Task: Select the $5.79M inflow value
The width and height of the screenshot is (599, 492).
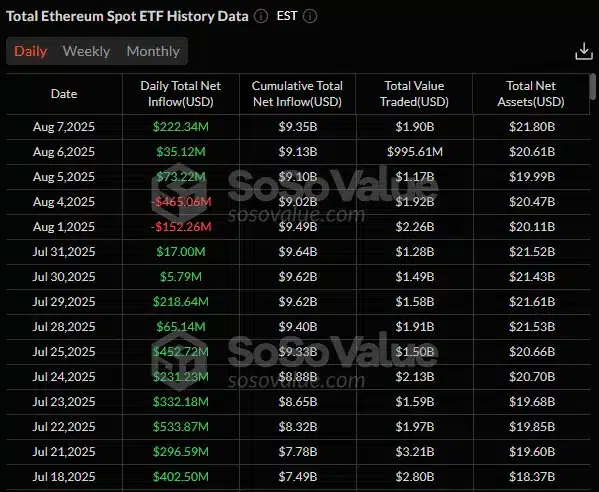Action: pyautogui.click(x=181, y=277)
